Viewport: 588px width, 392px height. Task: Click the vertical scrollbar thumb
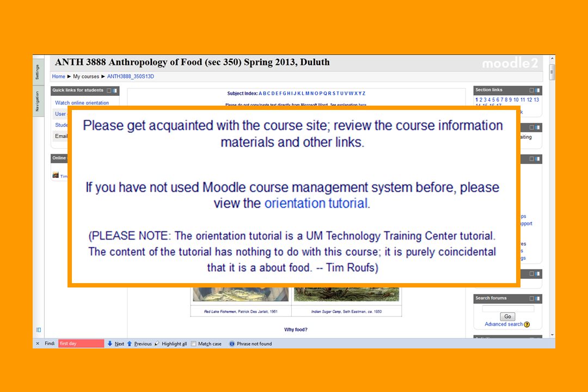click(552, 72)
